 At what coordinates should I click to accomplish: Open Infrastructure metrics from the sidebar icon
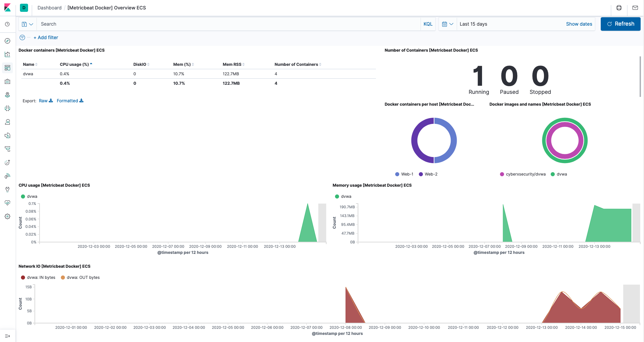click(x=7, y=122)
